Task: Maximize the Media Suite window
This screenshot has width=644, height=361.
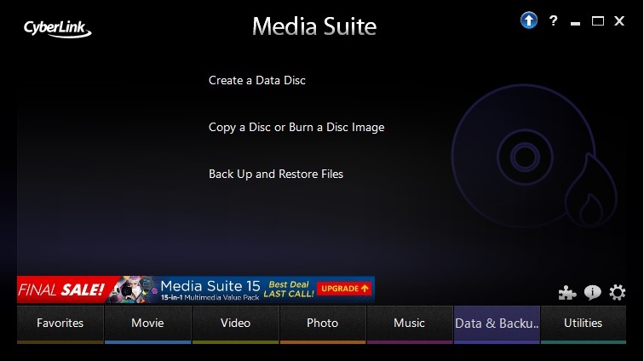Action: [x=598, y=20]
